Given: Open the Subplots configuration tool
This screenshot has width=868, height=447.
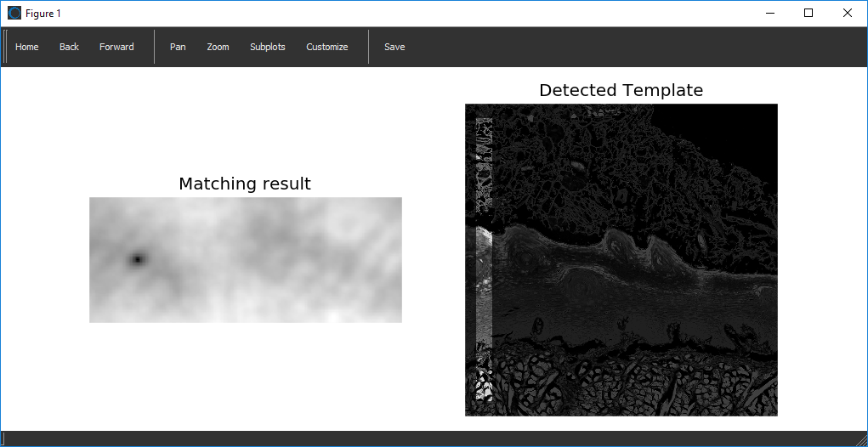Looking at the screenshot, I should click(267, 47).
